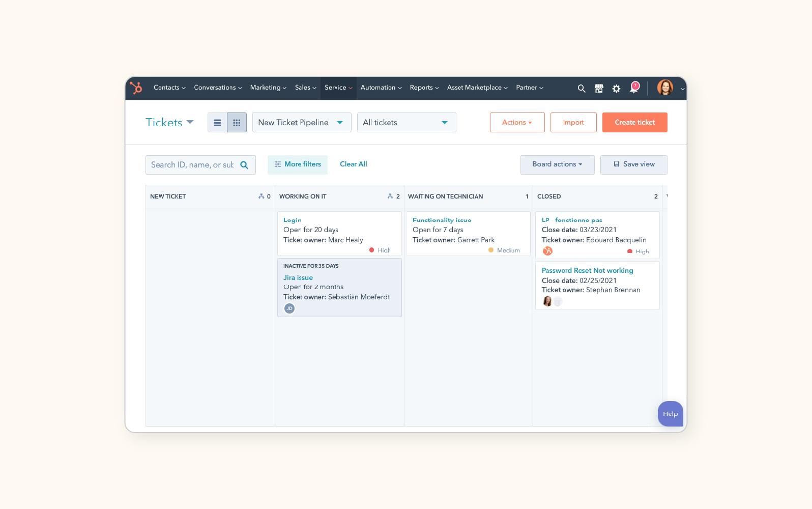Click Ticket owner: Marc Healy text
The image size is (812, 509).
[323, 240]
